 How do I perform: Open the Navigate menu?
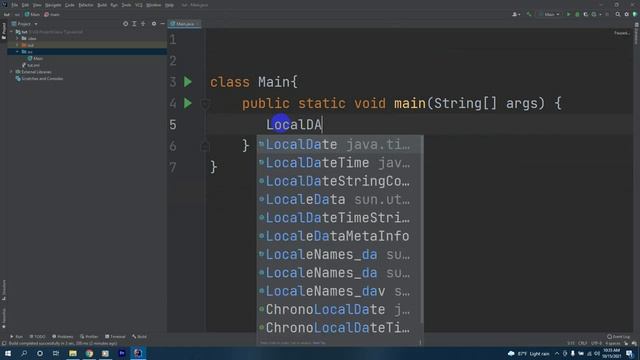(53, 5)
